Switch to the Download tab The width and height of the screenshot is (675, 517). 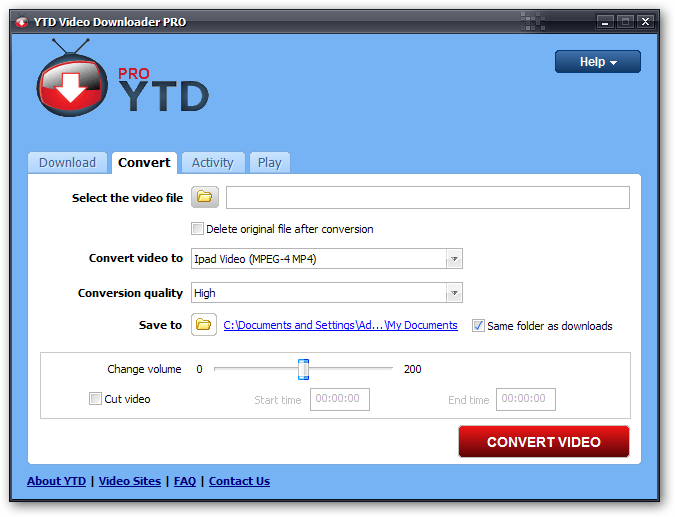point(68,163)
